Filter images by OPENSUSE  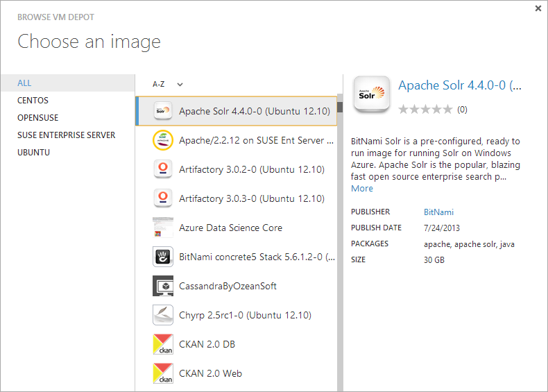coord(37,118)
